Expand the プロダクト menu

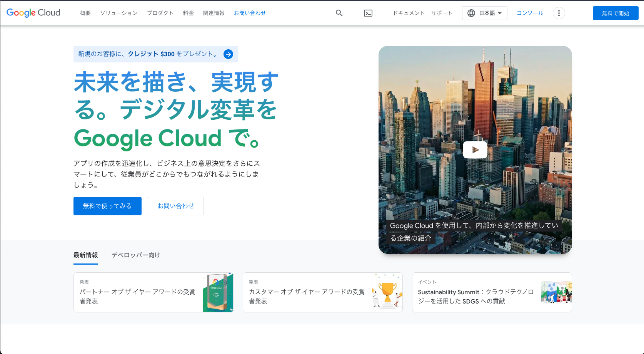point(160,13)
